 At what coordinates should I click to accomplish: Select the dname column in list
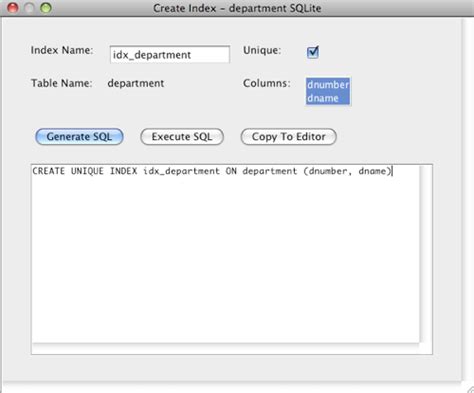(x=328, y=98)
